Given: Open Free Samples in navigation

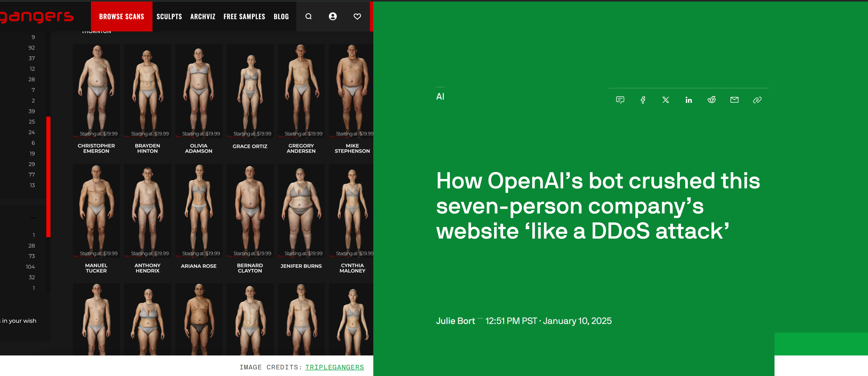Looking at the screenshot, I should pos(244,16).
